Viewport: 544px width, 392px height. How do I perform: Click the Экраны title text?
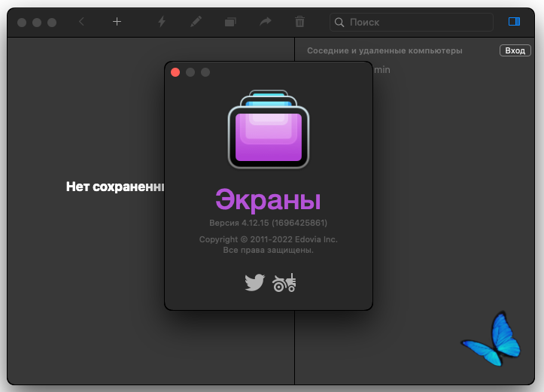tap(268, 200)
